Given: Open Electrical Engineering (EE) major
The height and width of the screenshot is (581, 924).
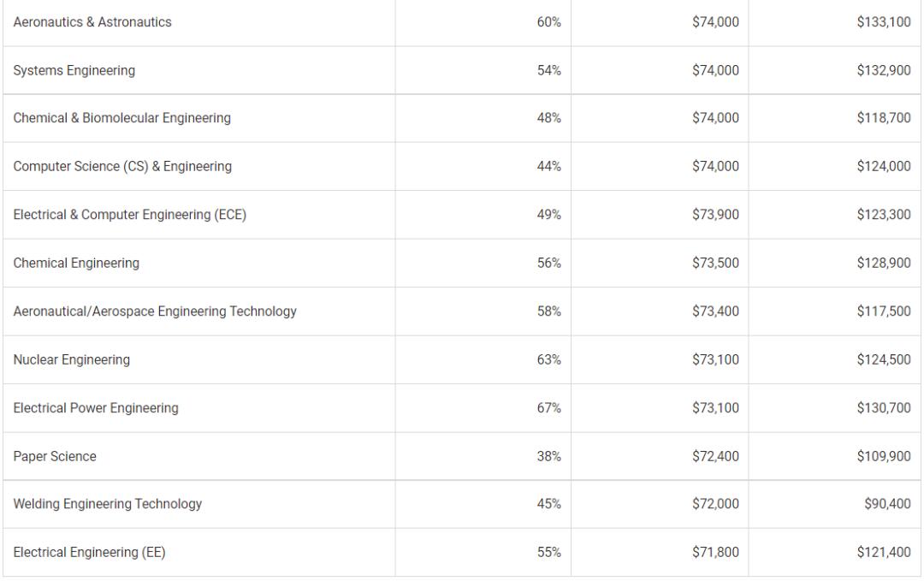Looking at the screenshot, I should point(89,553).
